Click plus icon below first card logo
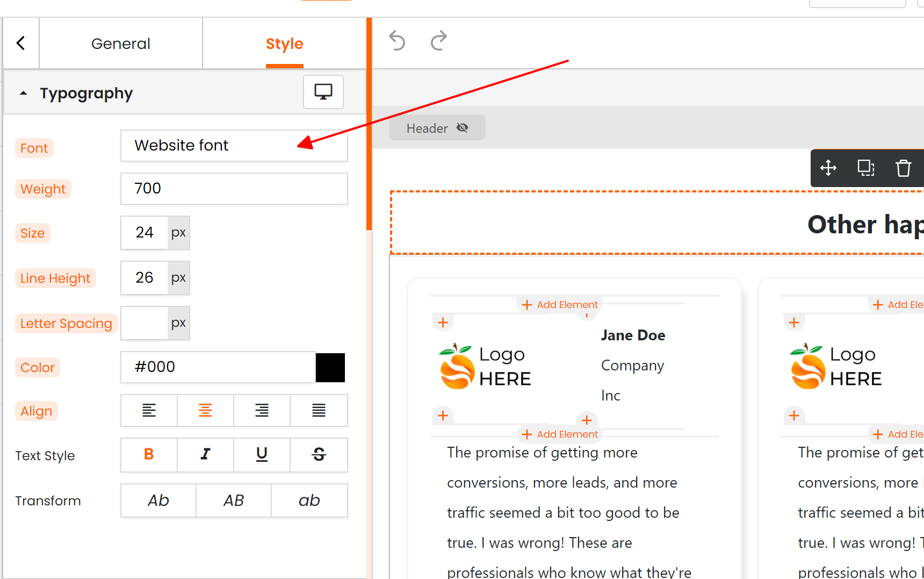This screenshot has width=924, height=579. pyautogui.click(x=443, y=416)
